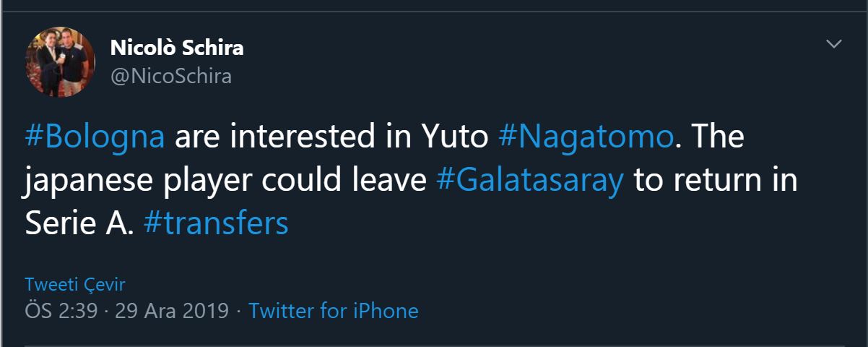Open the #transfers hashtag
The image size is (868, 347).
[216, 224]
